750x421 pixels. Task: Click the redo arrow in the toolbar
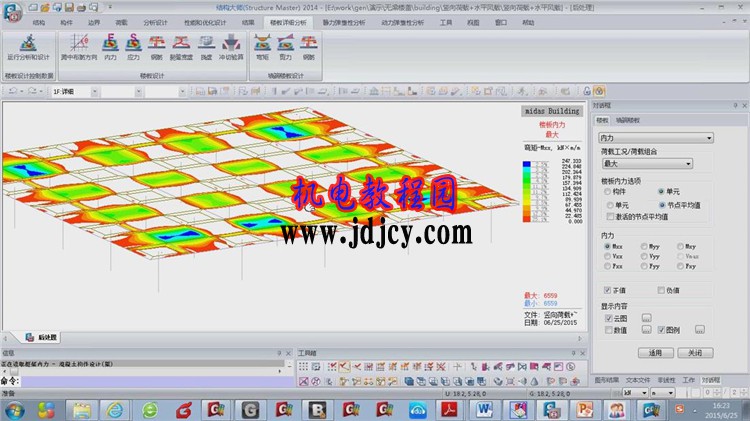point(32,91)
